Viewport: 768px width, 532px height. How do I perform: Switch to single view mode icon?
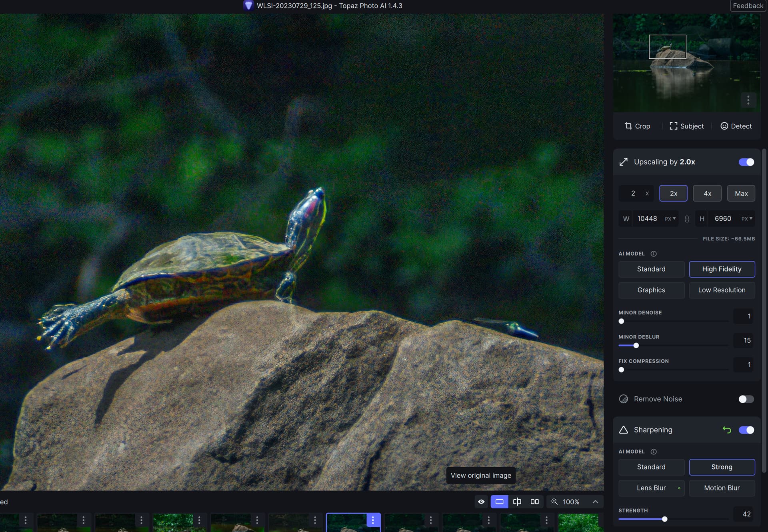click(499, 502)
